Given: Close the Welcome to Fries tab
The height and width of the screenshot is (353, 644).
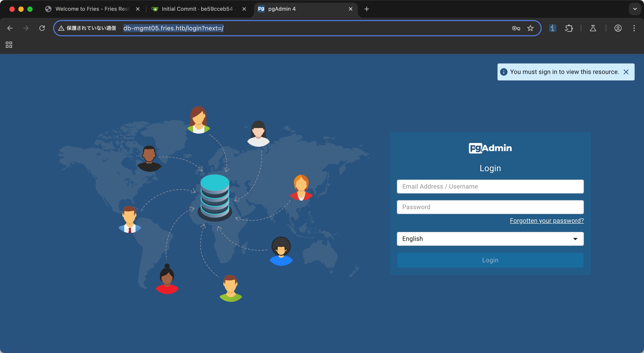Looking at the screenshot, I should pos(138,9).
